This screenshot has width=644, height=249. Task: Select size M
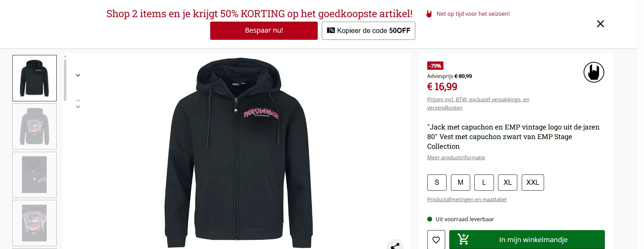pos(460,182)
